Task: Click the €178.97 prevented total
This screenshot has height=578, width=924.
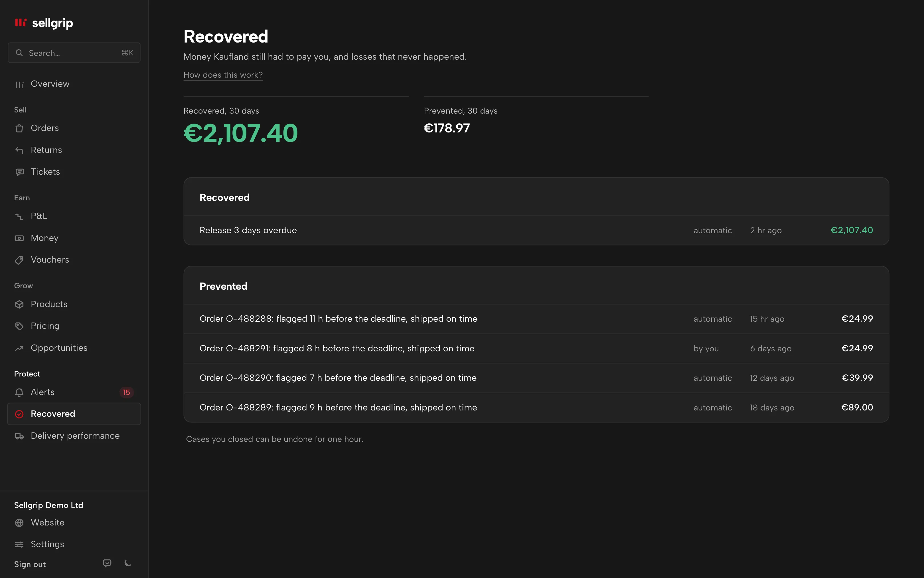Action: [x=447, y=128]
